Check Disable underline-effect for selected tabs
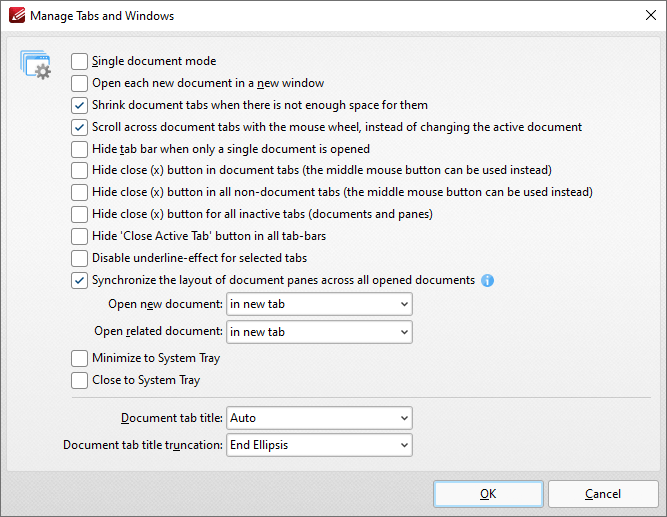This screenshot has width=667, height=517. click(x=80, y=258)
